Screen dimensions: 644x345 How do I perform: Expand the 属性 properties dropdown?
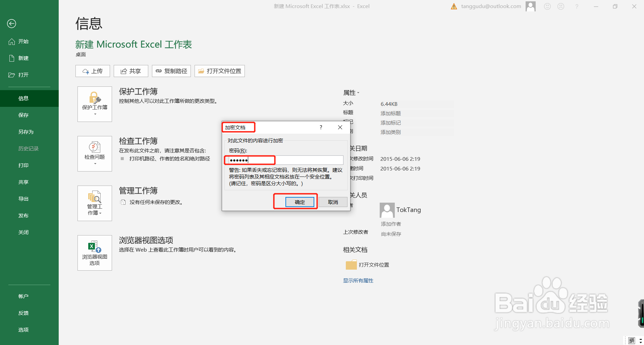[x=351, y=93]
